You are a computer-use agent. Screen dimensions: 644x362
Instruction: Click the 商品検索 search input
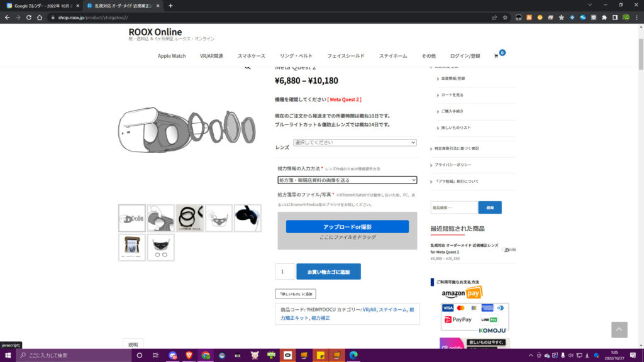454,207
